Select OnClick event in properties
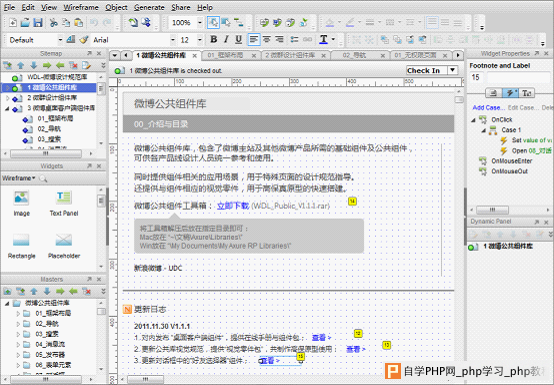Image resolution: width=554 pixels, height=385 pixels. pyautogui.click(x=501, y=119)
